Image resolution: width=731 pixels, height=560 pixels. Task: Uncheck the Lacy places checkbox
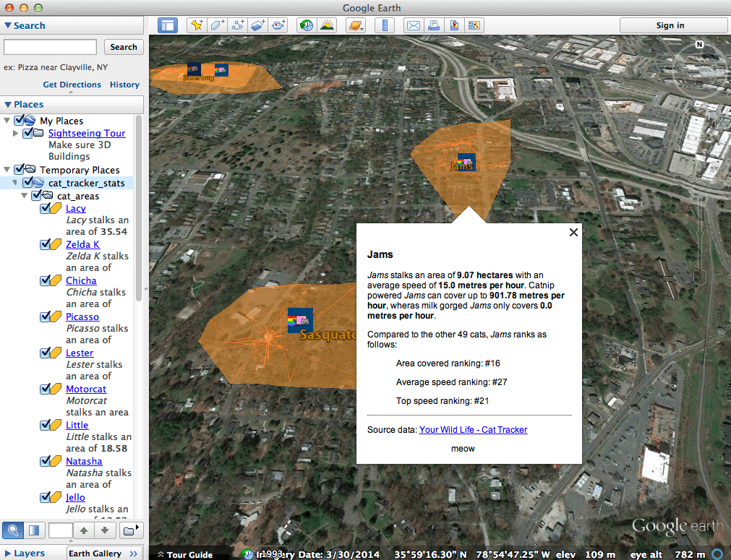pyautogui.click(x=45, y=207)
